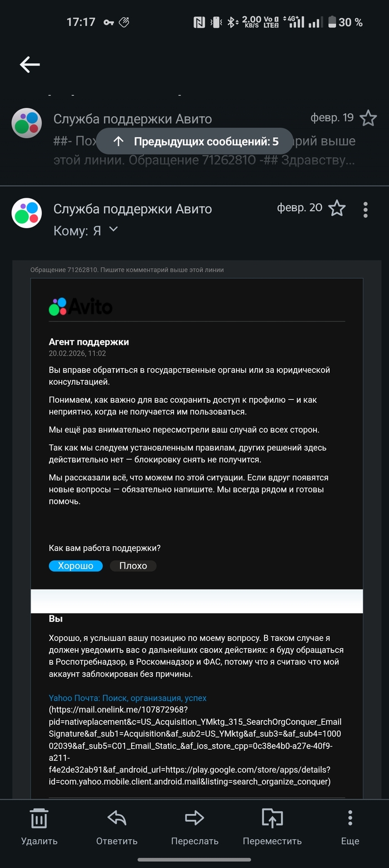Image resolution: width=389 pixels, height=868 pixels.
Task: Expand recipient details next to Кому: Я
Action: pyautogui.click(x=113, y=229)
